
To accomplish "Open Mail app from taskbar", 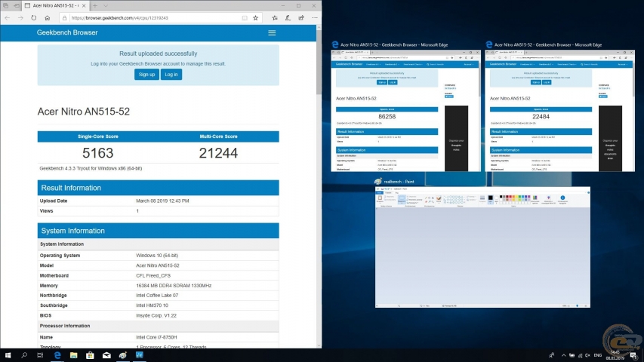I will coord(106,355).
